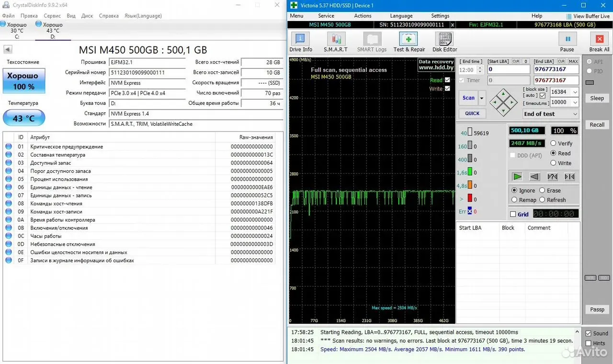Click the Passp button
Image resolution: width=613 pixels, height=364 pixels.
tap(597, 309)
